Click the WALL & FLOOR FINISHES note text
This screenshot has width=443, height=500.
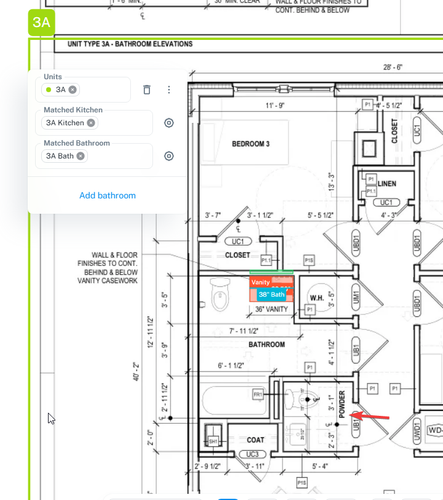(107, 268)
